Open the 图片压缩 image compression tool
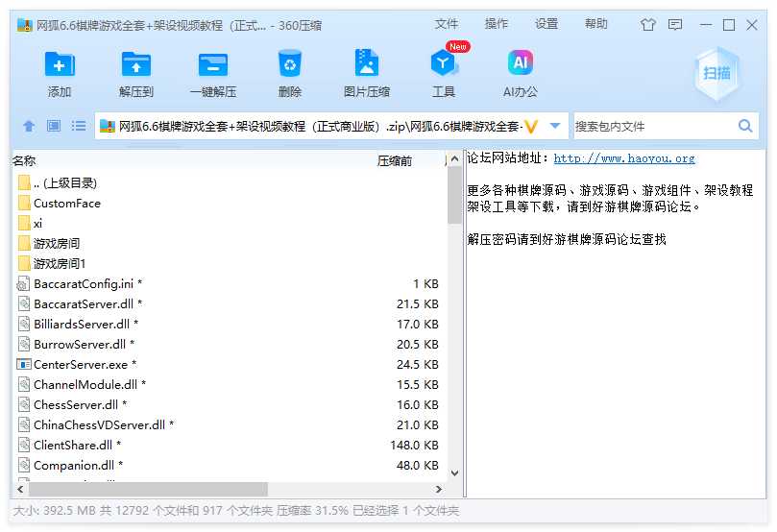 coord(367,63)
